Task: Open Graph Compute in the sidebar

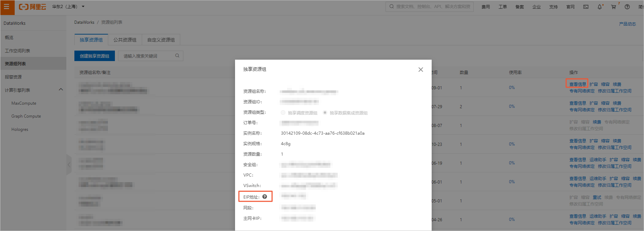Action: 26,116
